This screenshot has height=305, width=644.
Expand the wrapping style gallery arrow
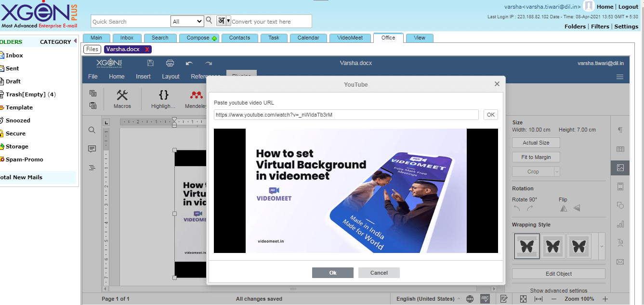601,246
